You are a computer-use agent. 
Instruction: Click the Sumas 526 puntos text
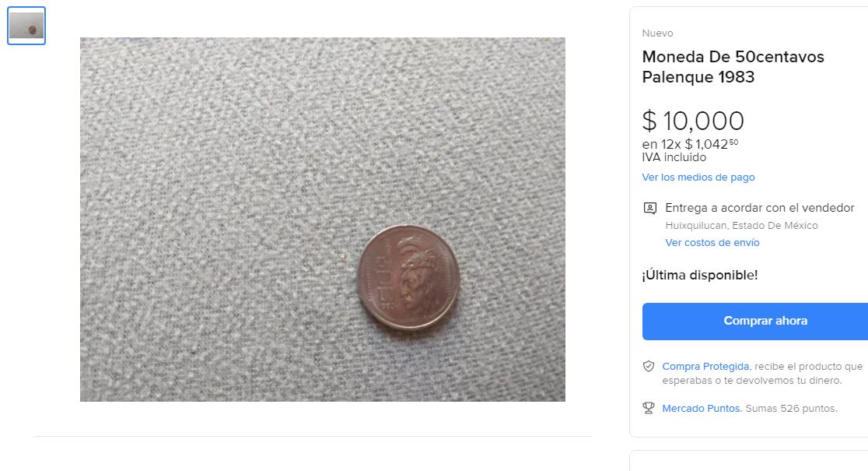791,408
